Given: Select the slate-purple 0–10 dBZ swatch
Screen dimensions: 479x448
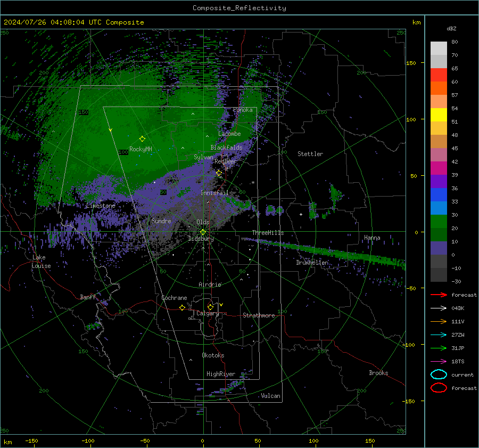Looking at the screenshot, I should click(439, 248).
